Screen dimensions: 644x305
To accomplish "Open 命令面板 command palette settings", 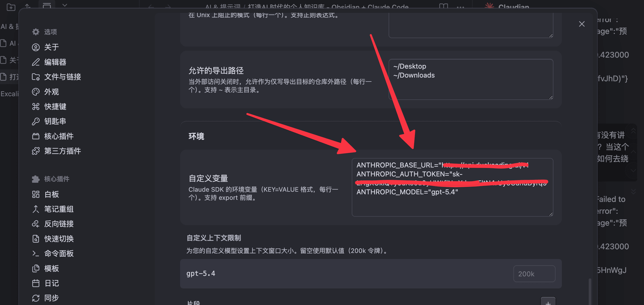I will pos(59,253).
